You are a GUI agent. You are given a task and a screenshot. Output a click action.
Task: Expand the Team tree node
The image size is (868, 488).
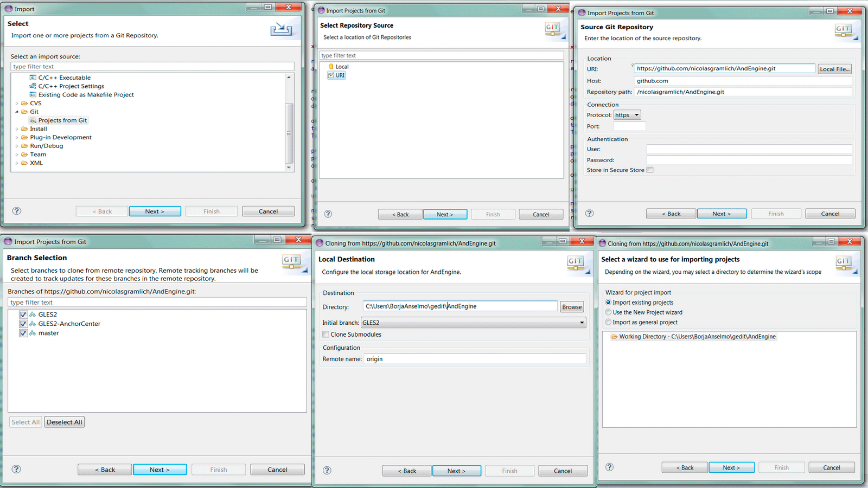pos(17,155)
